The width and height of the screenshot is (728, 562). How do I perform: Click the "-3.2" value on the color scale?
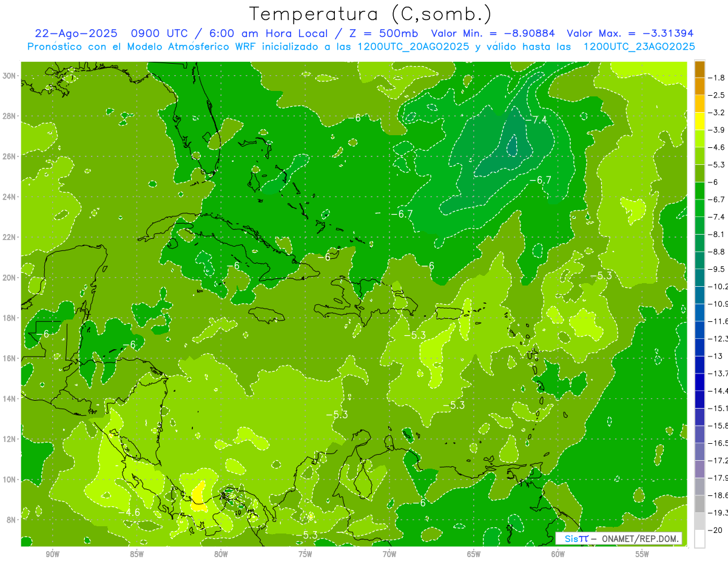click(716, 112)
